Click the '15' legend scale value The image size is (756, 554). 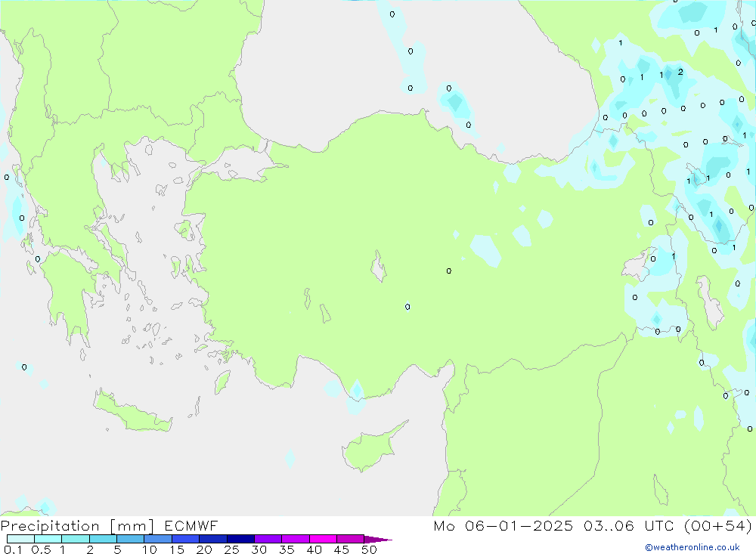tap(177, 549)
